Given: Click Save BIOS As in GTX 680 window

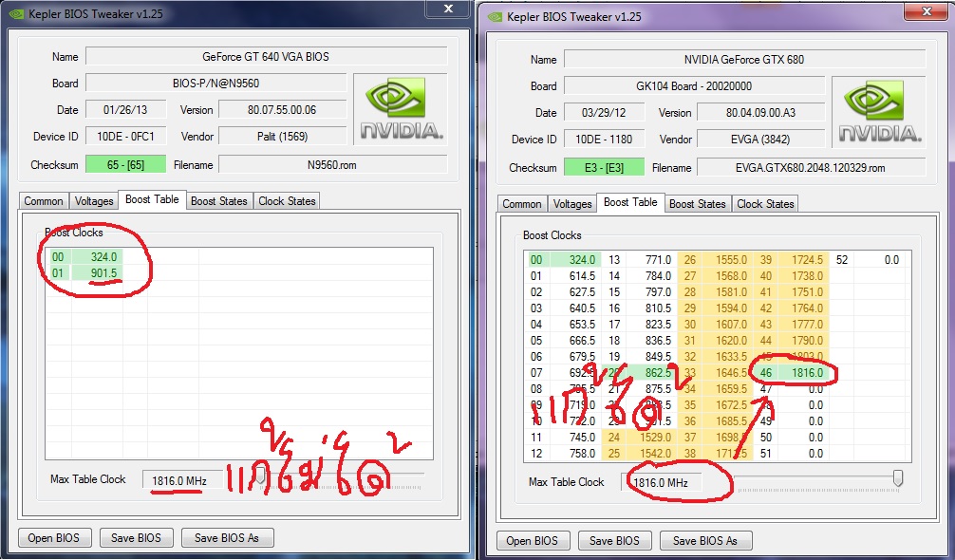Looking at the screenshot, I should coord(705,540).
